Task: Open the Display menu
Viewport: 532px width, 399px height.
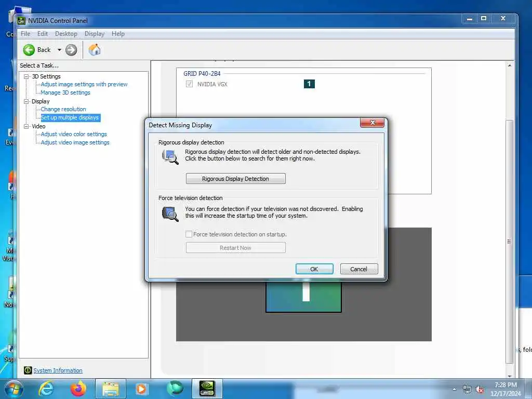Action: (95, 34)
